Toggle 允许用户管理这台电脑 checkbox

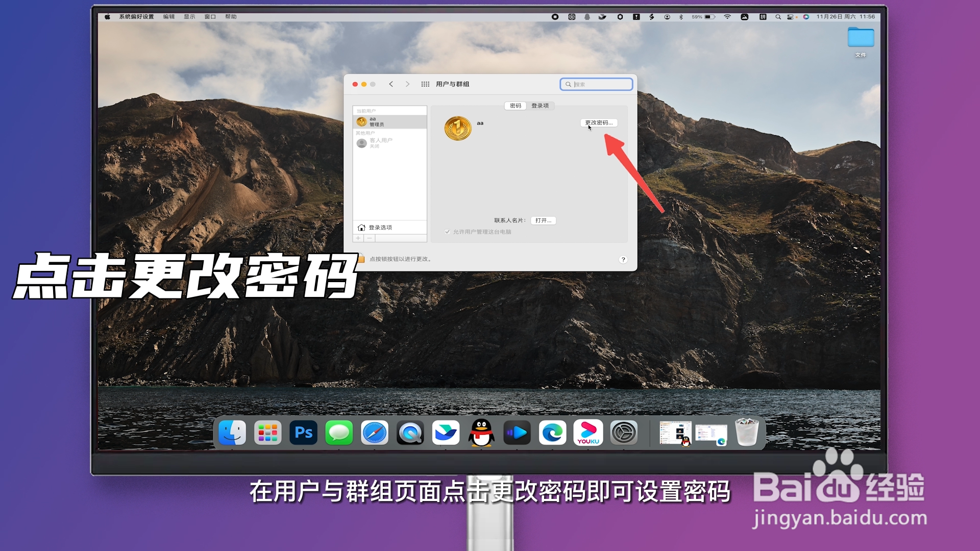tap(448, 232)
